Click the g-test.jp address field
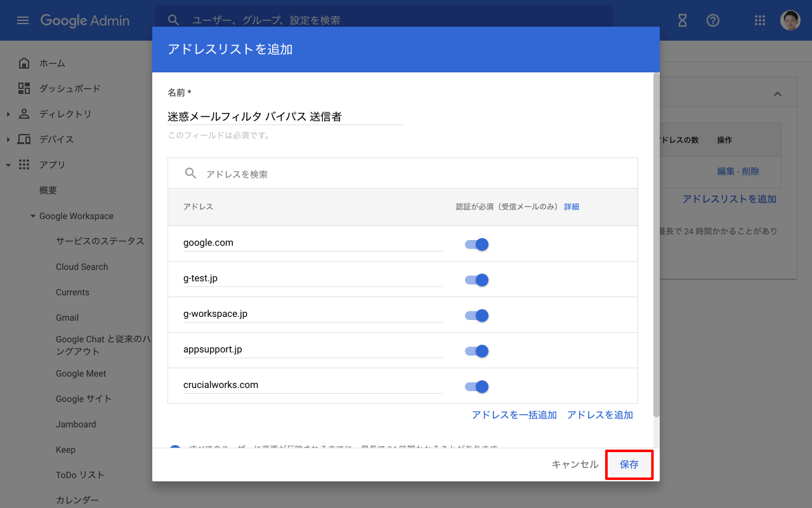Screen dimensions: 812x508 pyautogui.click(x=313, y=278)
